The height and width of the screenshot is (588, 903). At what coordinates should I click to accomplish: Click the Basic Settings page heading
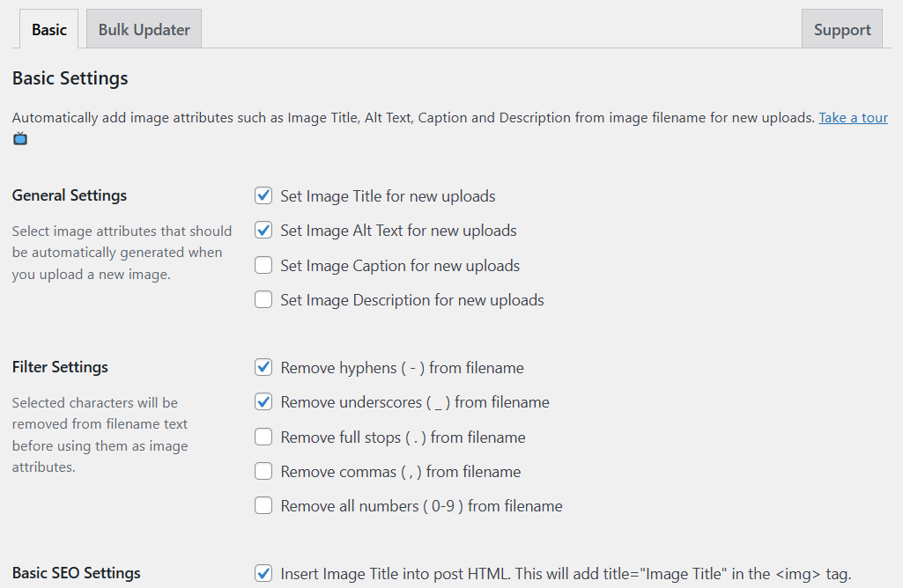click(x=70, y=78)
